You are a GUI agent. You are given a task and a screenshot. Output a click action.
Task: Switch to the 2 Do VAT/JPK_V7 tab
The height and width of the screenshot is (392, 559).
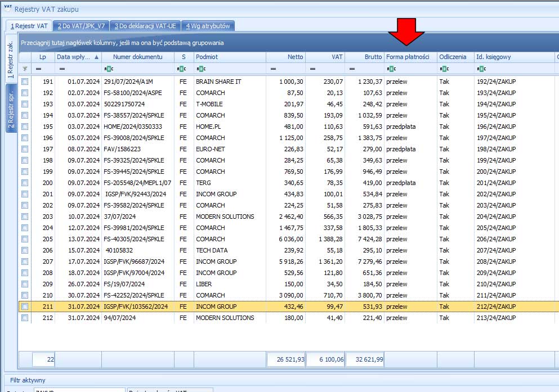tap(81, 26)
